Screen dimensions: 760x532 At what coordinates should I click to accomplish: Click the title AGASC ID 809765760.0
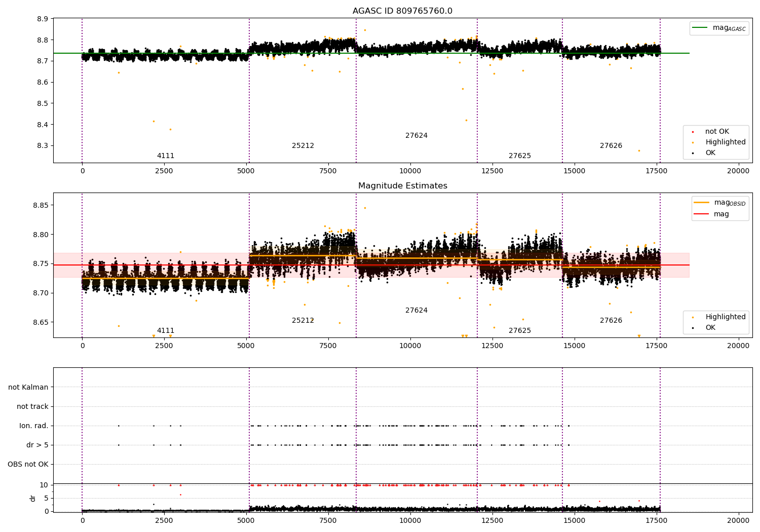click(402, 11)
